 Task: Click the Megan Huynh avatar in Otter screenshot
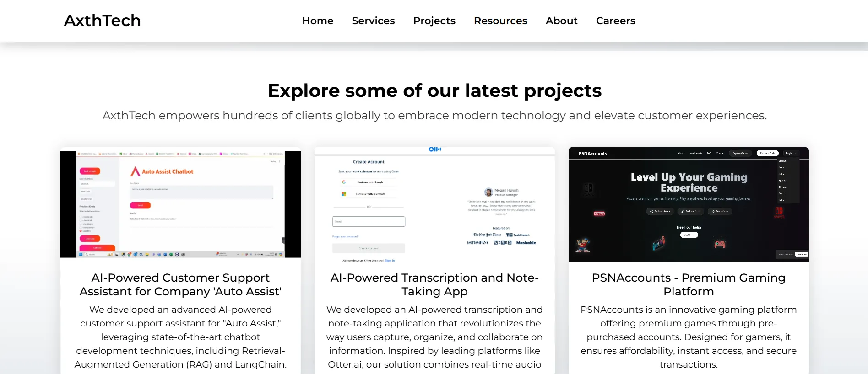point(488,192)
